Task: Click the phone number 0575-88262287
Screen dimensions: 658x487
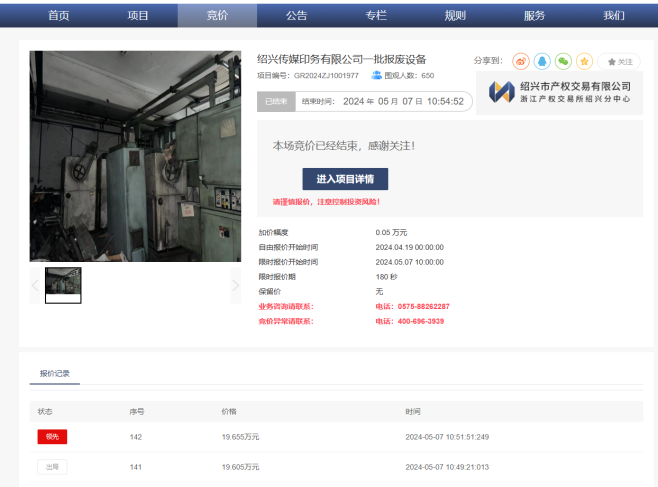Action: pyautogui.click(x=423, y=307)
